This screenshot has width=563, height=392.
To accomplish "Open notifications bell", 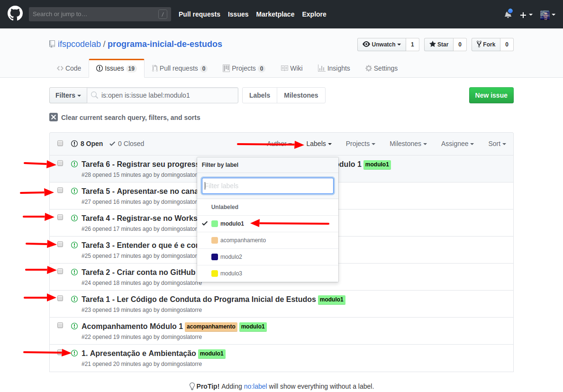I will (508, 14).
